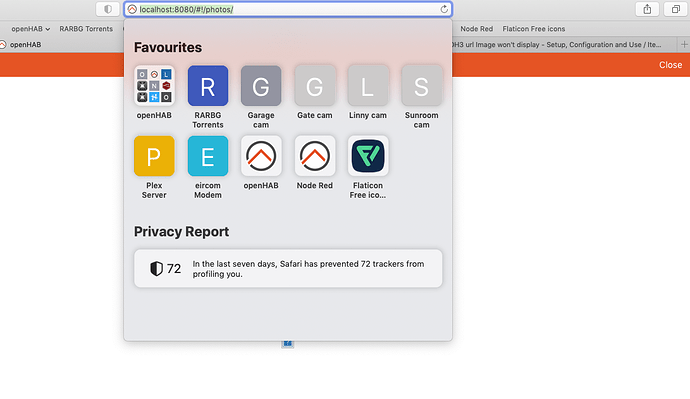Expand the openHAB bookmarks bar dropdown

(30, 29)
